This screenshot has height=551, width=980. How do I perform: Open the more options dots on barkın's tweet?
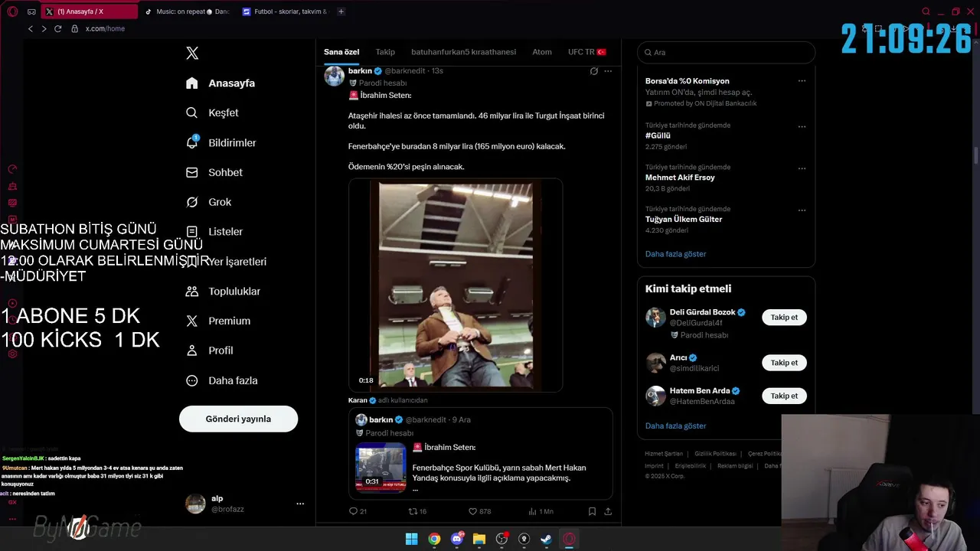[608, 71]
